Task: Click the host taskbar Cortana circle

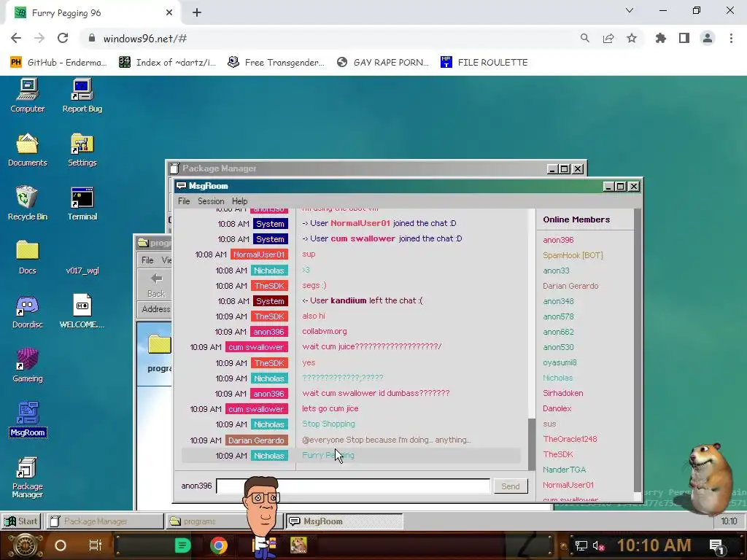Action: pyautogui.click(x=61, y=545)
